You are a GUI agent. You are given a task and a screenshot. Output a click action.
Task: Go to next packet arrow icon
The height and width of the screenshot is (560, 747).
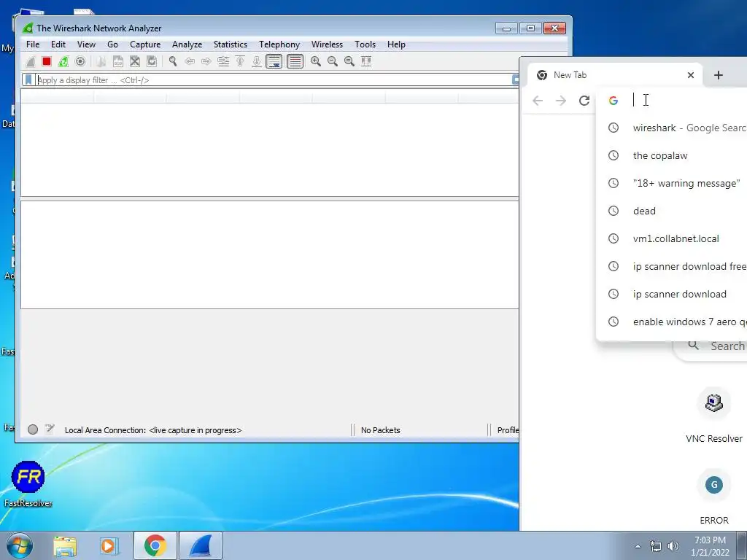pyautogui.click(x=206, y=61)
